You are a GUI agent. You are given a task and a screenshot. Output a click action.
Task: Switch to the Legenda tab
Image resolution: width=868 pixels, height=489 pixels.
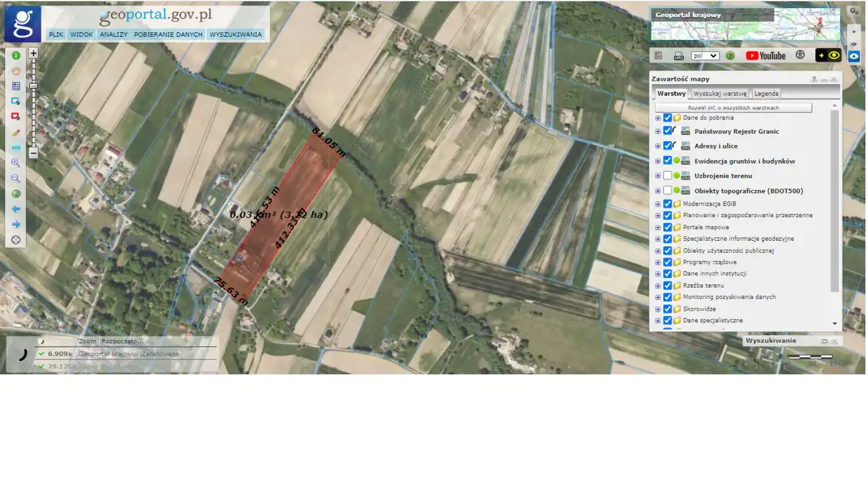coord(766,94)
